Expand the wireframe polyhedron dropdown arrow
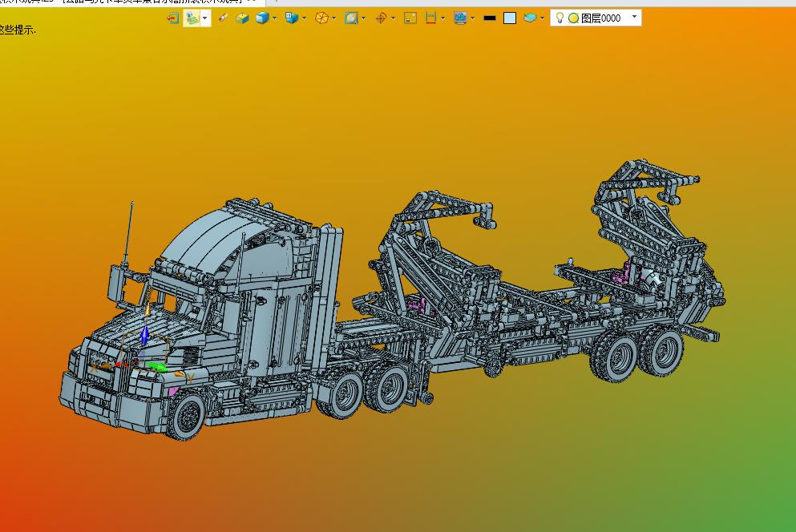The width and height of the screenshot is (796, 532). (333, 18)
